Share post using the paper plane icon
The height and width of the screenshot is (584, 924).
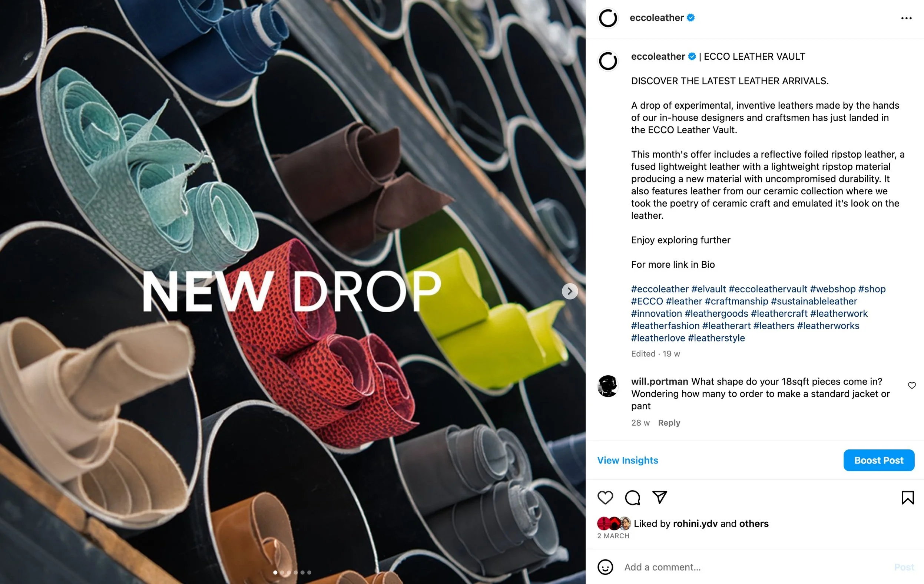(x=660, y=497)
